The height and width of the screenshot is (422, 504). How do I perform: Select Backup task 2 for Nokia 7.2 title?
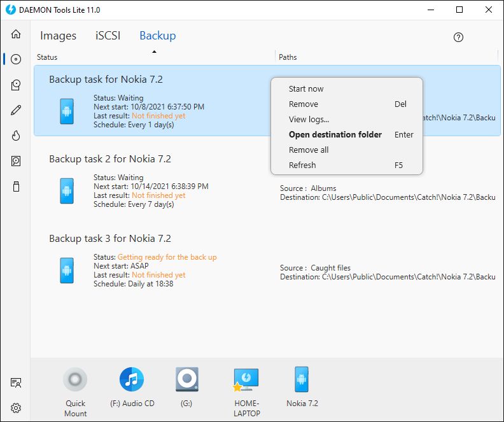point(110,158)
